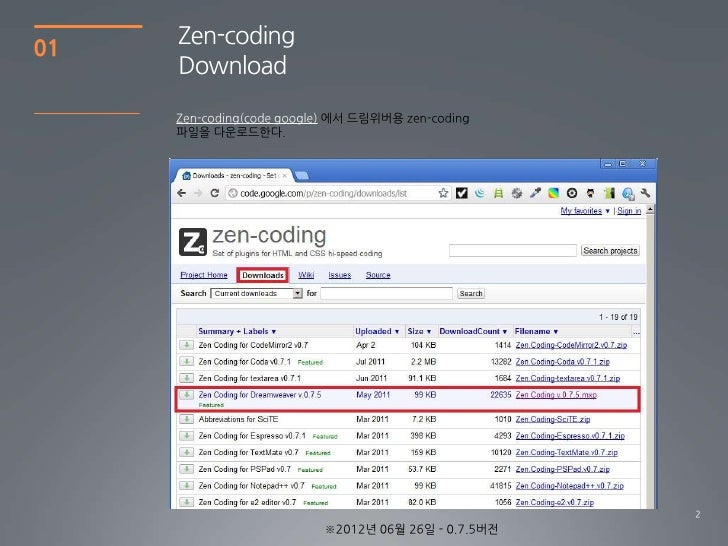Select the Downloads tab

point(263,275)
